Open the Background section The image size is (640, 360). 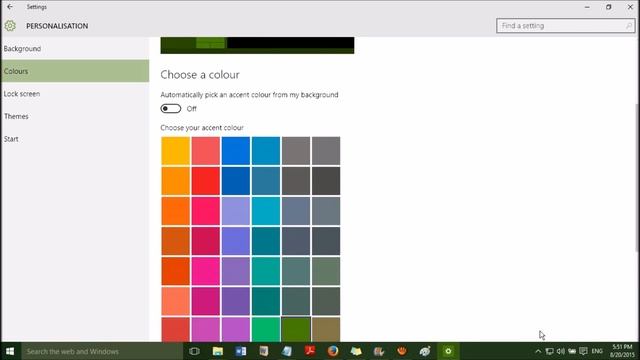[75, 49]
